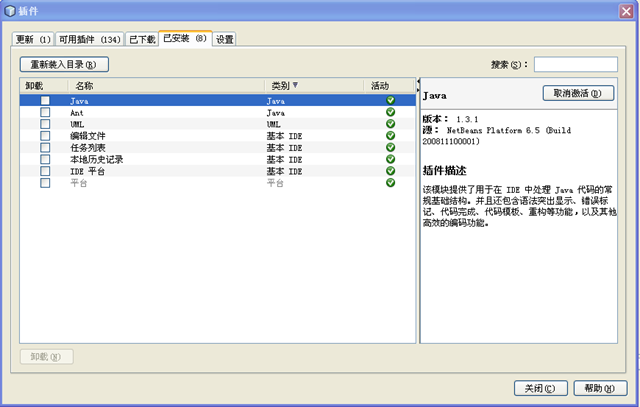Check the uninstall box for Ant plugin
The image size is (640, 407).
45,112
